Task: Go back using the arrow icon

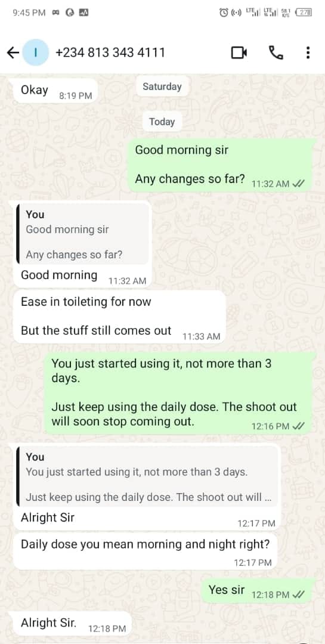Action: tap(13, 52)
